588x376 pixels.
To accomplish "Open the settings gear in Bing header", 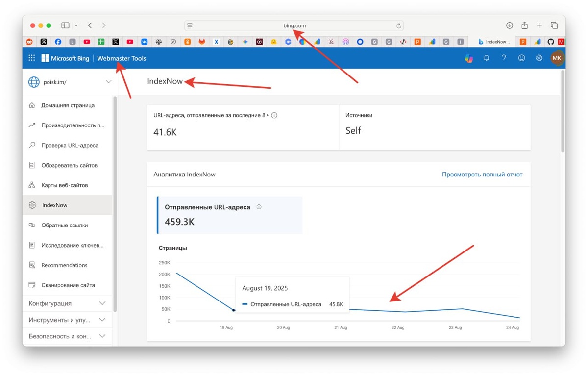I will click(539, 58).
